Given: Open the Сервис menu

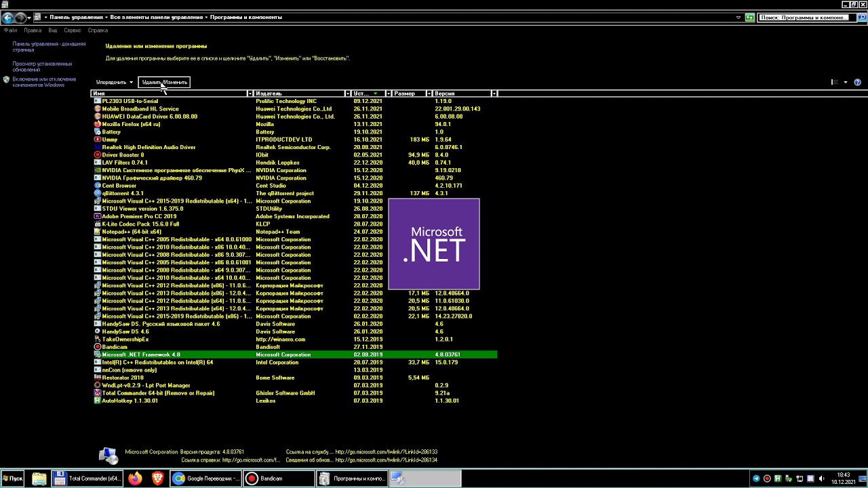Looking at the screenshot, I should coord(73,30).
